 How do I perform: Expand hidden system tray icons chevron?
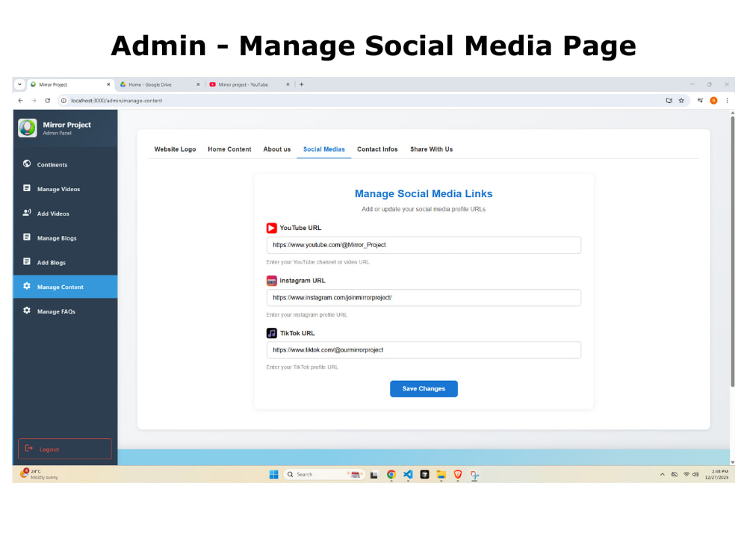pyautogui.click(x=662, y=475)
